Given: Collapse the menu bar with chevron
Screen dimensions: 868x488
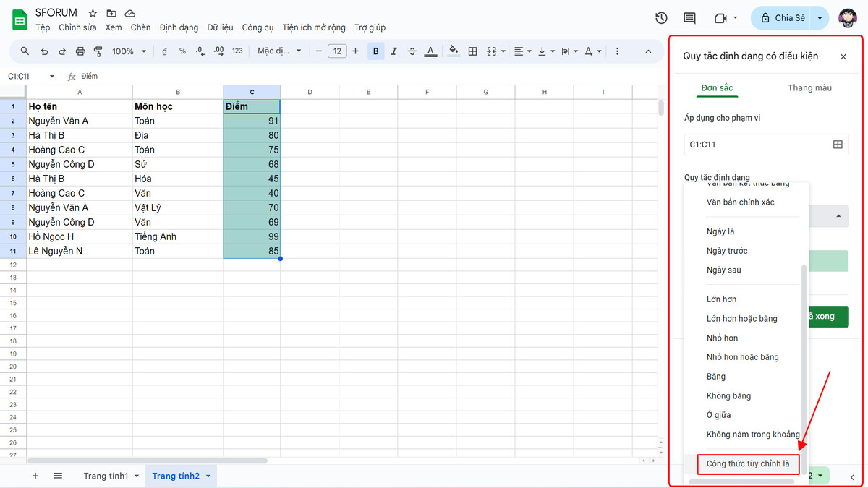Looking at the screenshot, I should [648, 51].
